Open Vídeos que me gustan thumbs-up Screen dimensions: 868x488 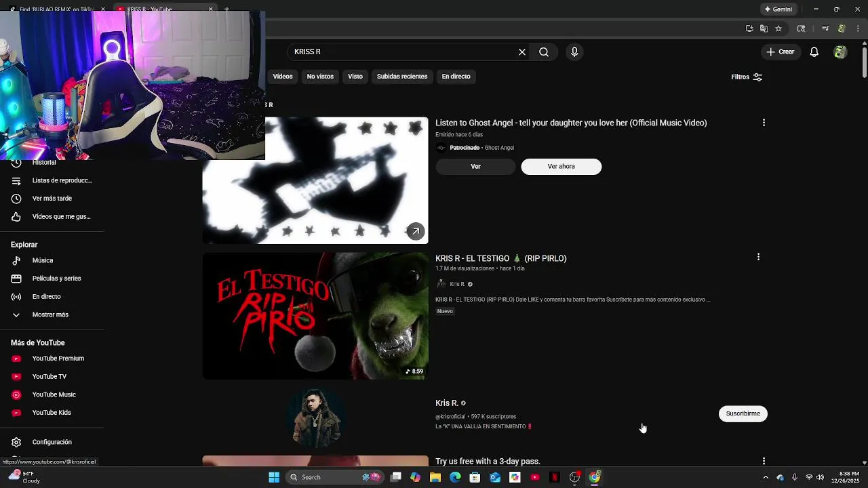[x=16, y=217]
